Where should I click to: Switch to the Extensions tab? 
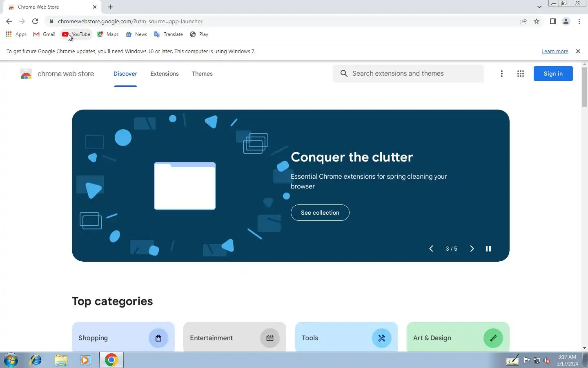tap(165, 74)
